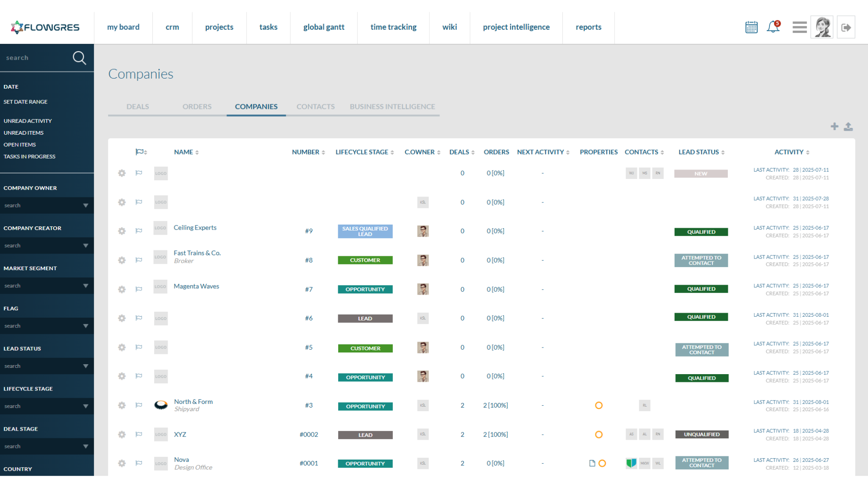Switch to the Orders tab
This screenshot has height=488, width=868.
coord(197,107)
